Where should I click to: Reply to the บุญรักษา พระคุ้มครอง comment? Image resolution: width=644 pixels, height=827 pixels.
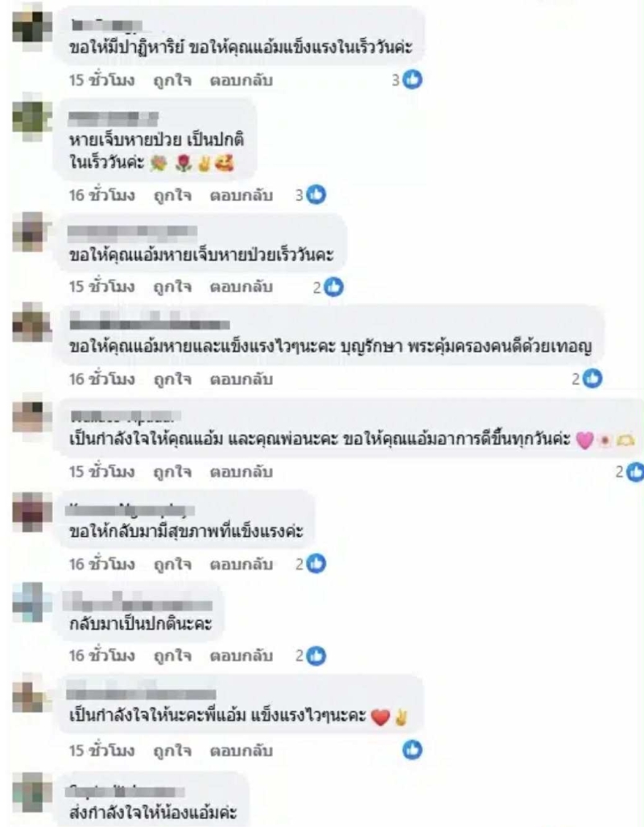(x=241, y=379)
